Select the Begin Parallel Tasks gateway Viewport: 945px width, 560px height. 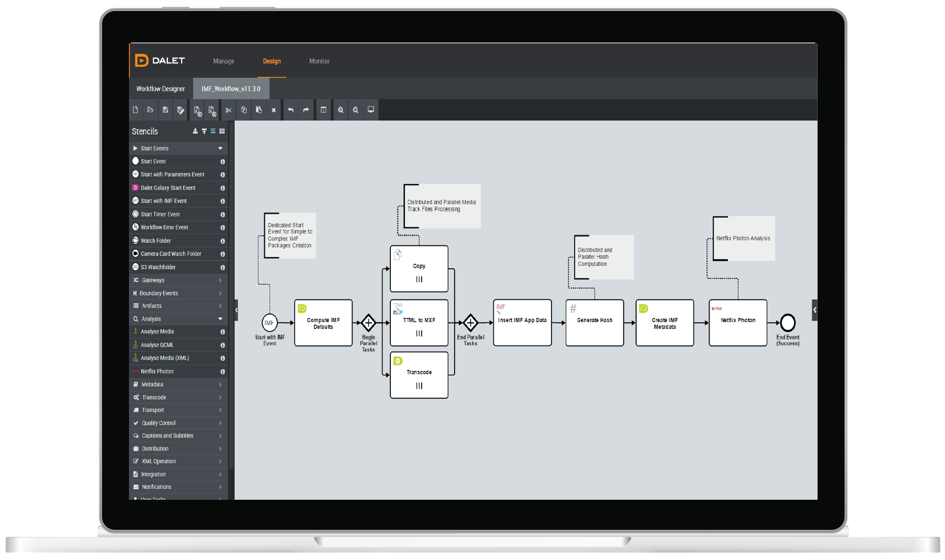pos(368,323)
